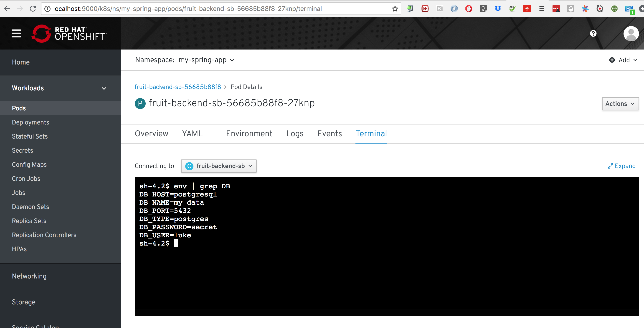Open the user avatar menu
644x328 pixels.
pyautogui.click(x=631, y=33)
